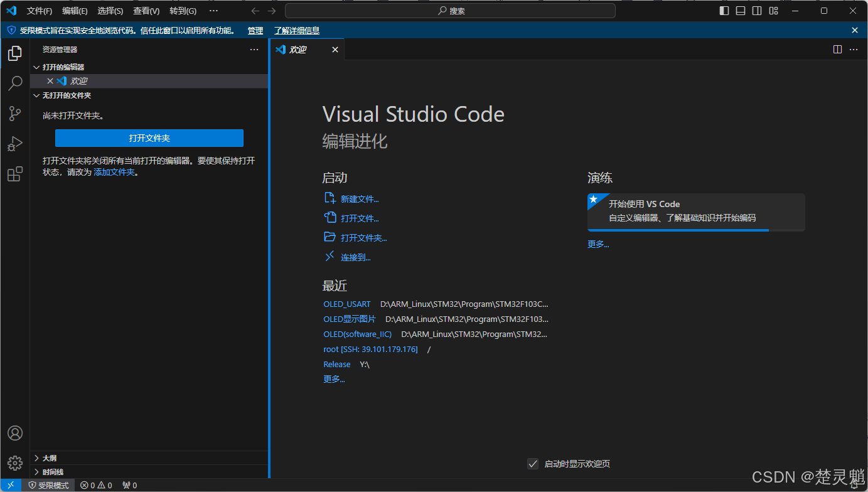Click the 添加文件夹 link
Image resolution: width=868 pixels, height=492 pixels.
[114, 172]
